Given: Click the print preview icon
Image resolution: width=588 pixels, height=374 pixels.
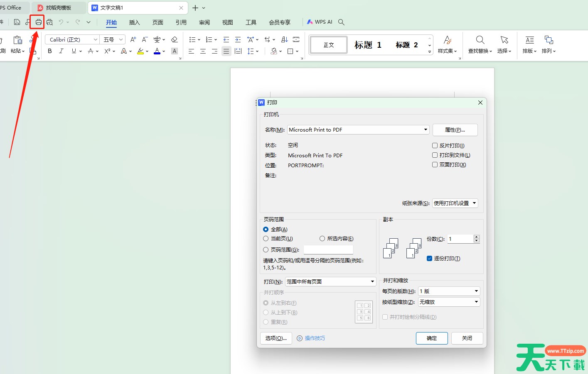Looking at the screenshot, I should 50,22.
